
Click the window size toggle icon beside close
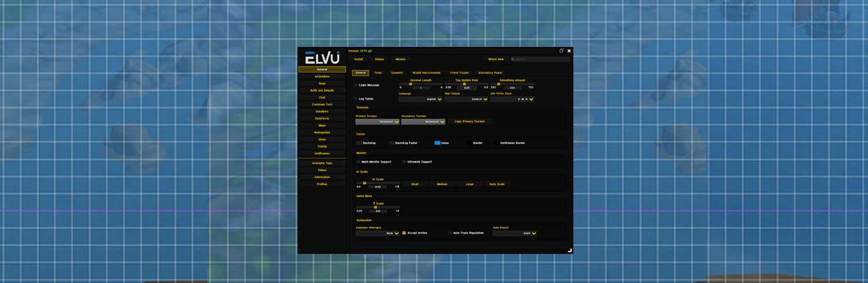click(x=561, y=51)
